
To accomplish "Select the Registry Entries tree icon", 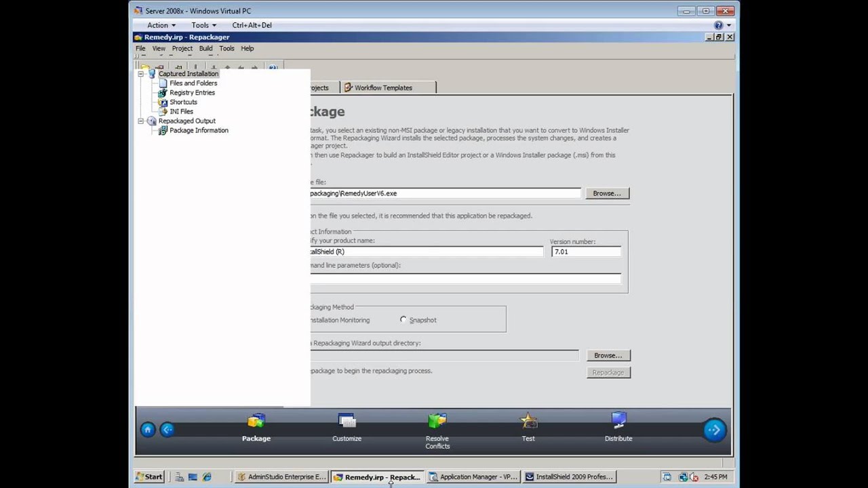I will 163,93.
